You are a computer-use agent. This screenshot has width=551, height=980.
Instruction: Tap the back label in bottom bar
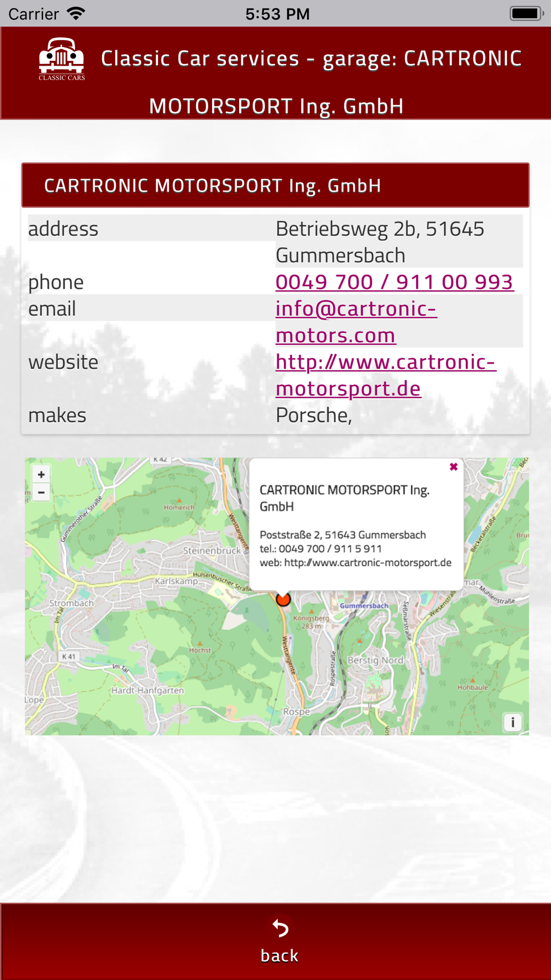279,955
